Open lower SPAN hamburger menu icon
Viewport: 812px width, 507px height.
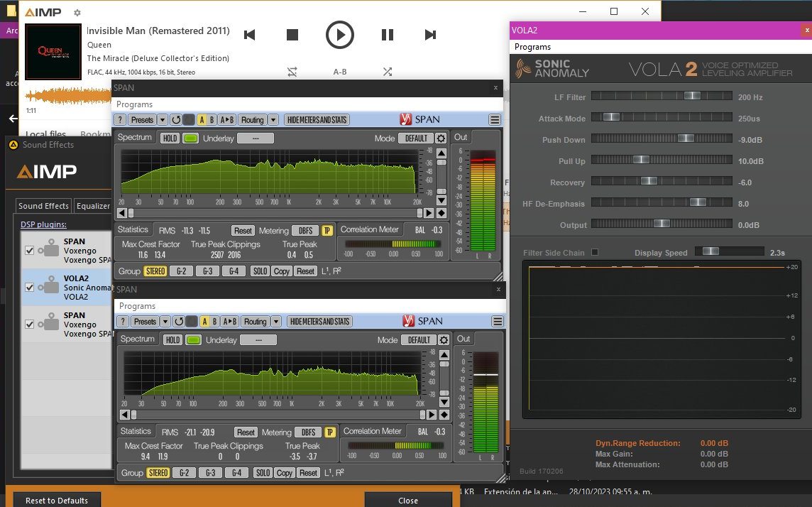pos(498,322)
